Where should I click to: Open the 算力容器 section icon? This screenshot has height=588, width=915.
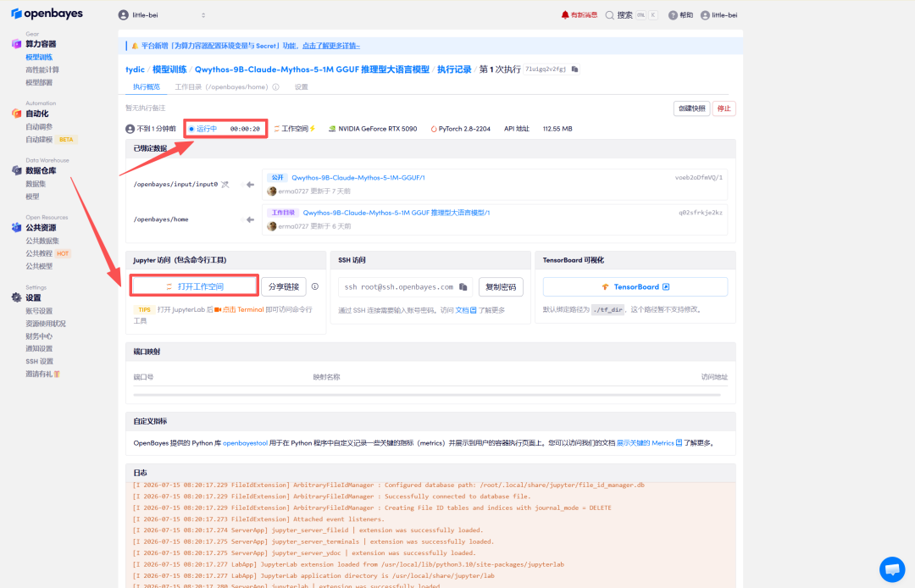pyautogui.click(x=16, y=44)
